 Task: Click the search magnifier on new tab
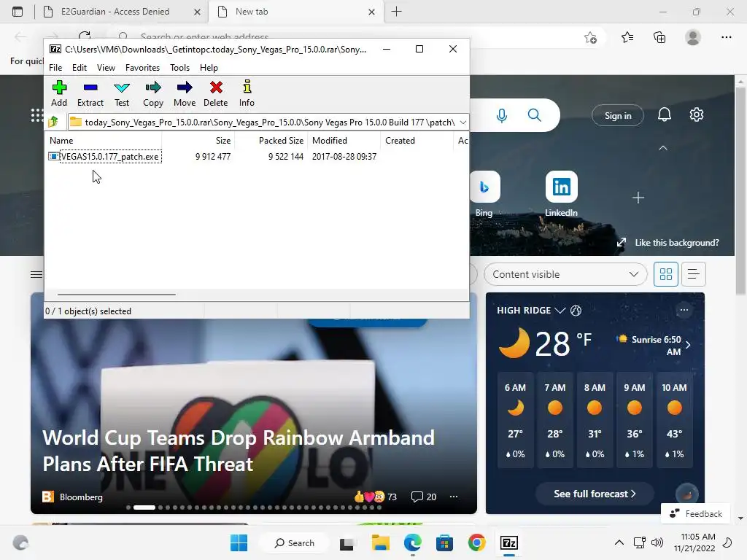535,115
